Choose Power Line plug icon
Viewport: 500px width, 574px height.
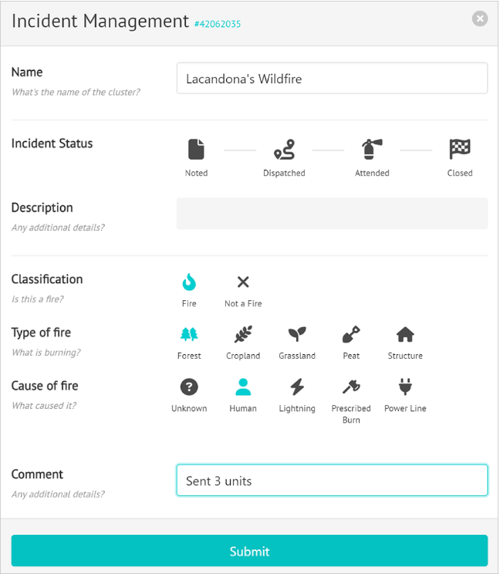405,387
